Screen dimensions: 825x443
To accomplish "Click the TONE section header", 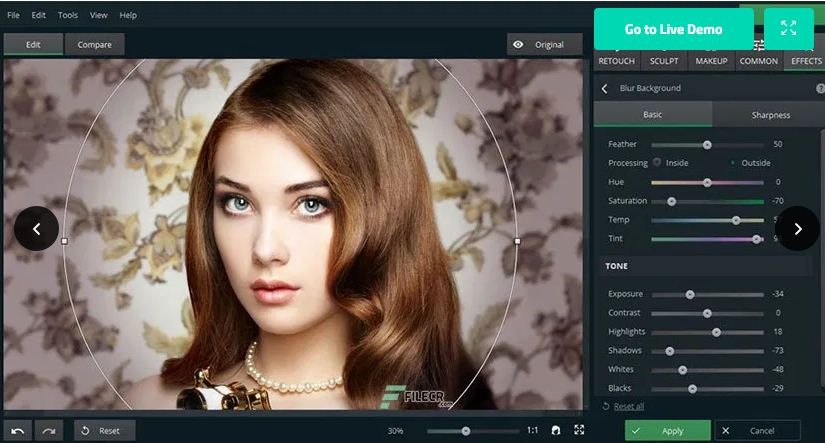I will [706, 266].
